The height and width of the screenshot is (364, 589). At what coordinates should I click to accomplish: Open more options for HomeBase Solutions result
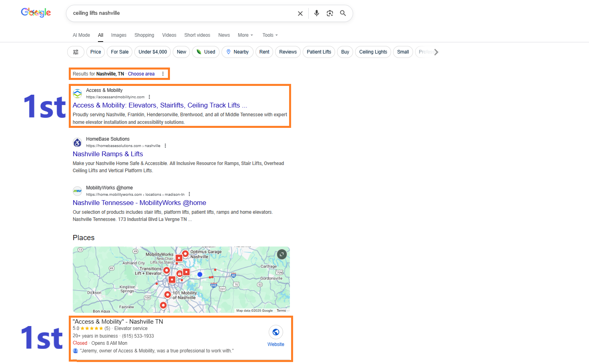click(x=165, y=146)
